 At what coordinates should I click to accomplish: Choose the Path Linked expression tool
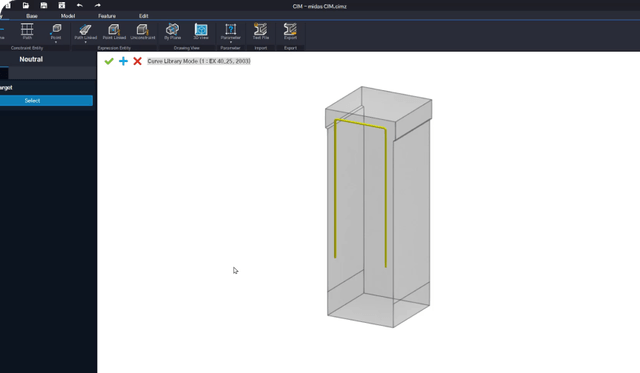tap(85, 31)
